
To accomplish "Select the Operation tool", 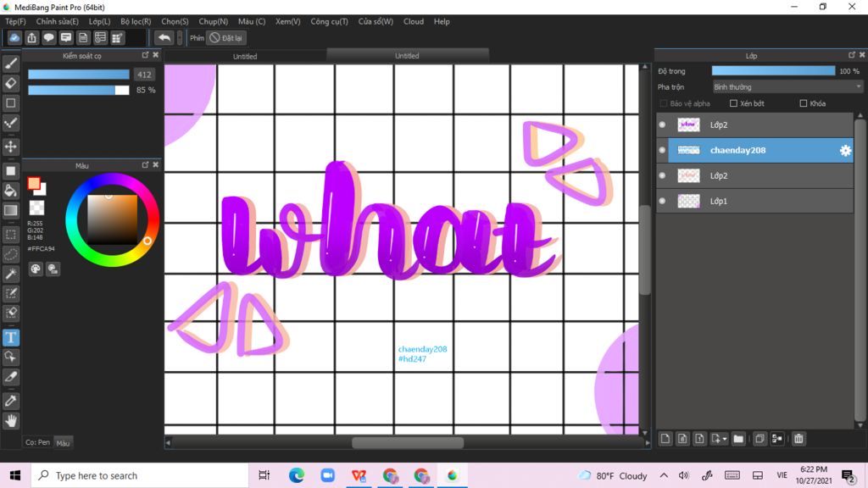I will point(10,357).
